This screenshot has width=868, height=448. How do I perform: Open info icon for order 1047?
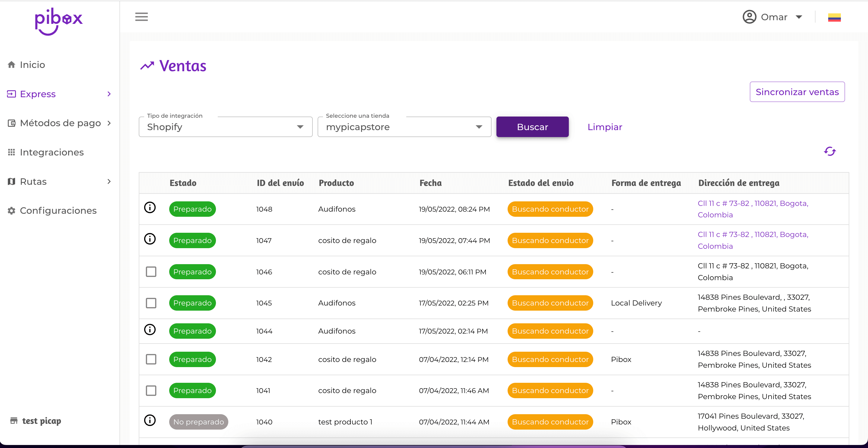pyautogui.click(x=150, y=239)
